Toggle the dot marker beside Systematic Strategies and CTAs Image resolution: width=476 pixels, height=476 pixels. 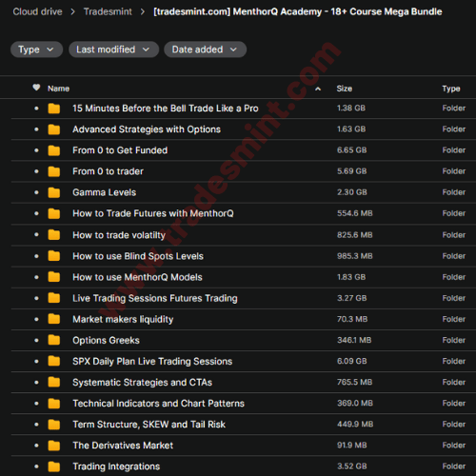click(x=36, y=382)
